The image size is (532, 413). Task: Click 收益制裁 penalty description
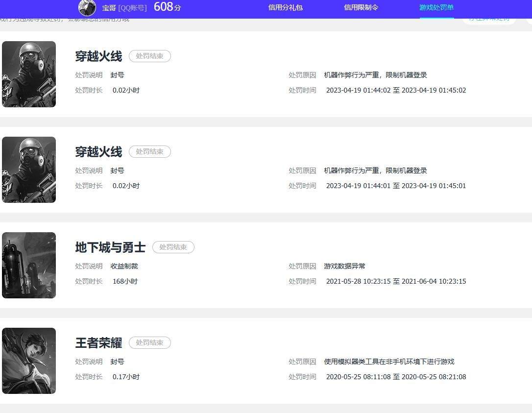tap(124, 267)
